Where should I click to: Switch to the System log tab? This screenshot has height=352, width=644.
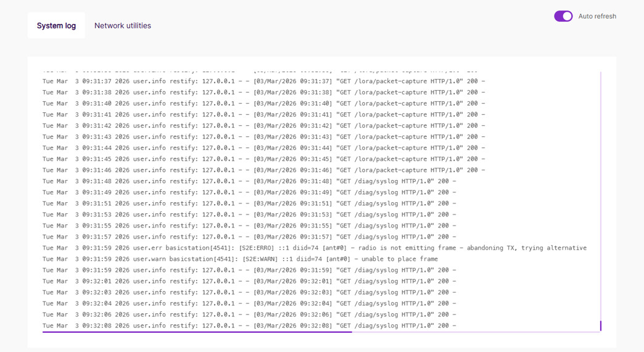[56, 26]
